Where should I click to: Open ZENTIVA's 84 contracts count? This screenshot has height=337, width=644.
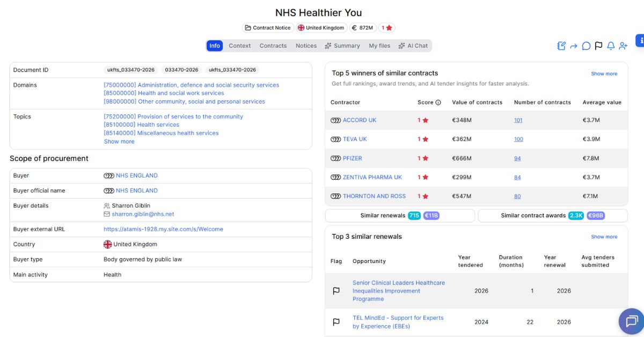[x=517, y=177]
